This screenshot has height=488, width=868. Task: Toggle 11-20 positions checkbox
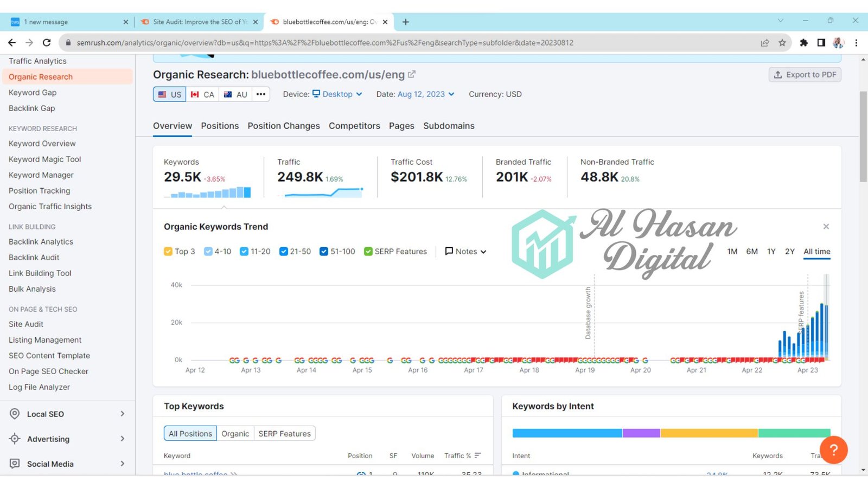point(244,252)
